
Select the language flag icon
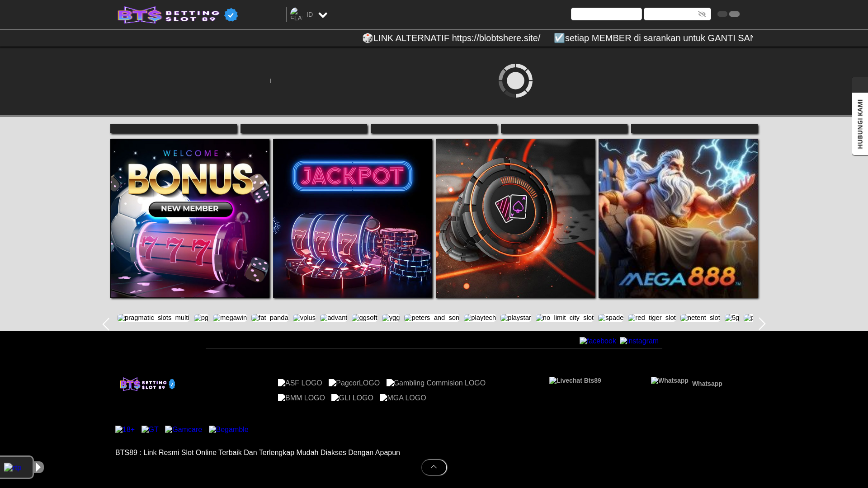pyautogui.click(x=296, y=14)
